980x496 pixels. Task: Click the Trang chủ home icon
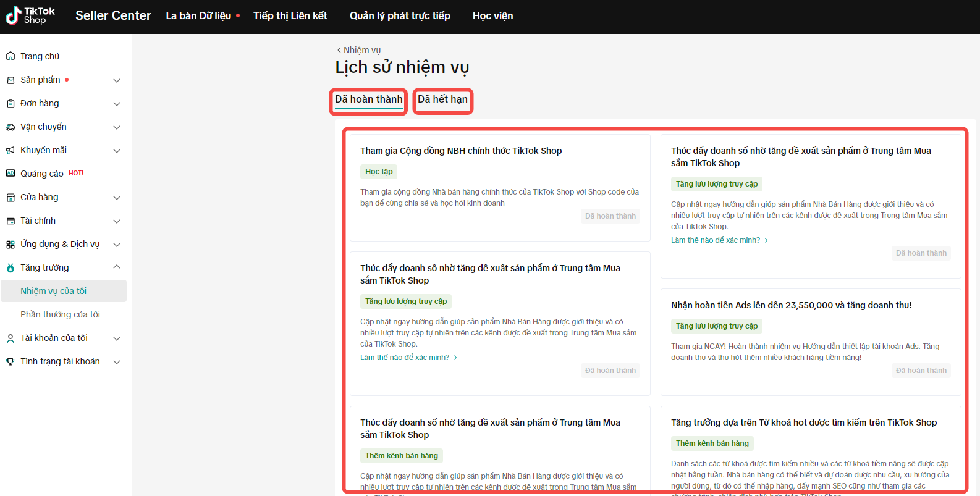click(x=11, y=56)
